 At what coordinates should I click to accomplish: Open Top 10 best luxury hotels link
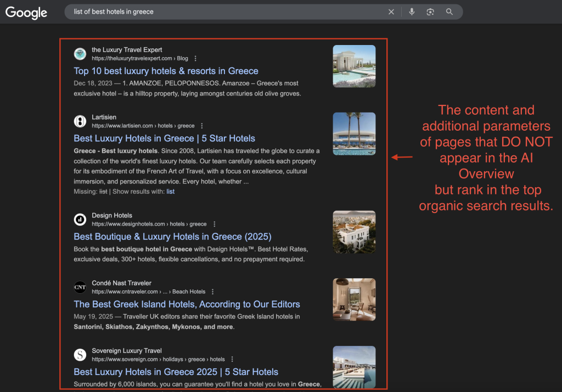click(x=166, y=71)
